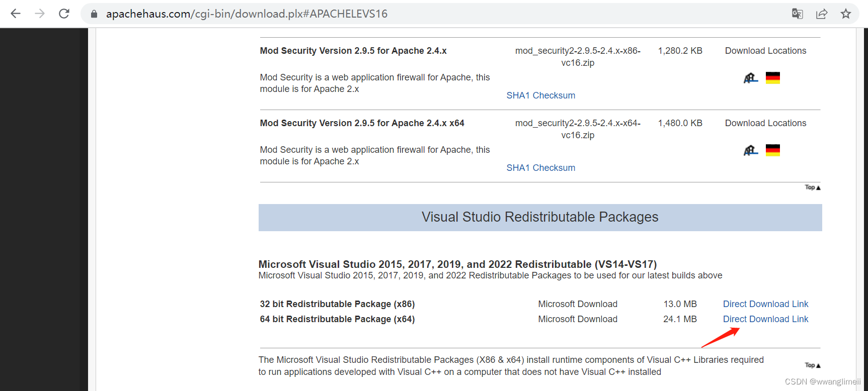Click the VS14-VS17 Redistributable heading
The width and height of the screenshot is (868, 391).
[x=457, y=264]
